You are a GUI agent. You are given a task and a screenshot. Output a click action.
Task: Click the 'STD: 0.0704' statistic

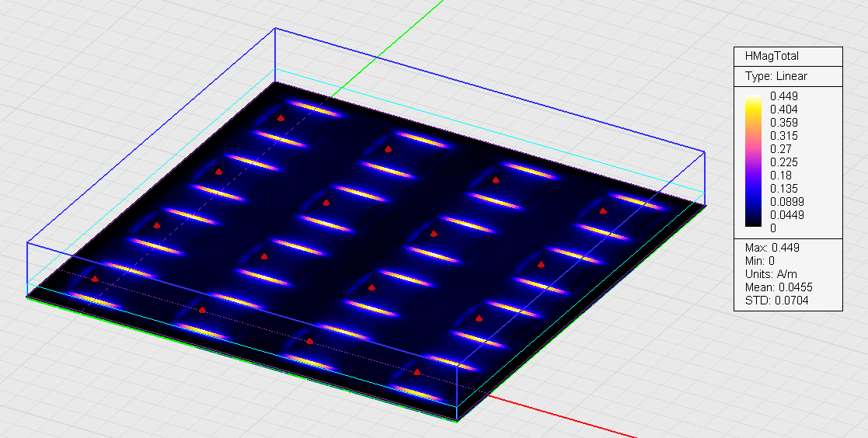coord(776,301)
